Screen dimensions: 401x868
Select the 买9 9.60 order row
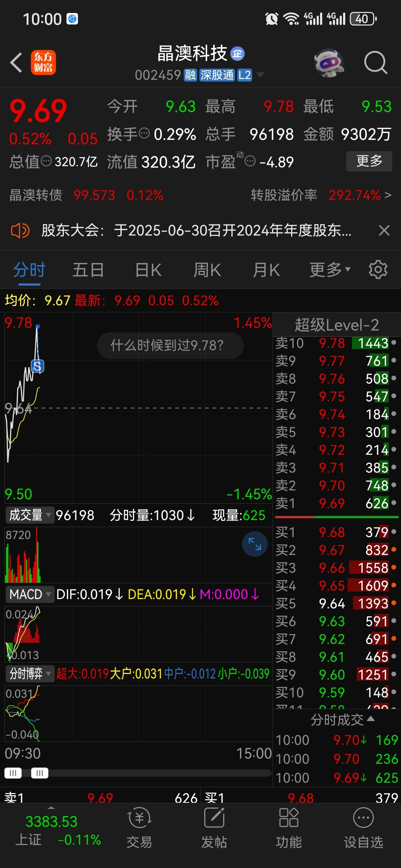pos(336,675)
